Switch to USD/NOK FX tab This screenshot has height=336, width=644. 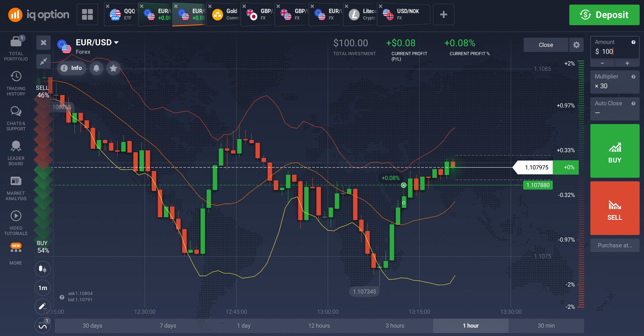tap(404, 15)
